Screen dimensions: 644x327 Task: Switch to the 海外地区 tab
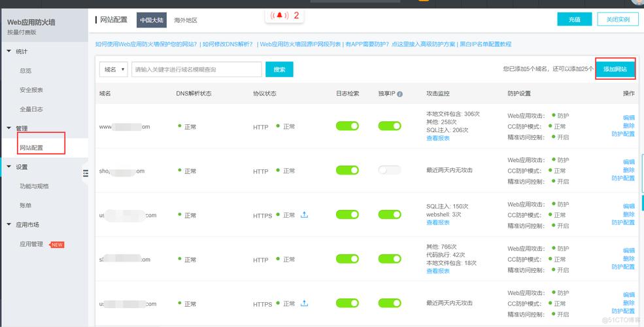click(x=186, y=20)
